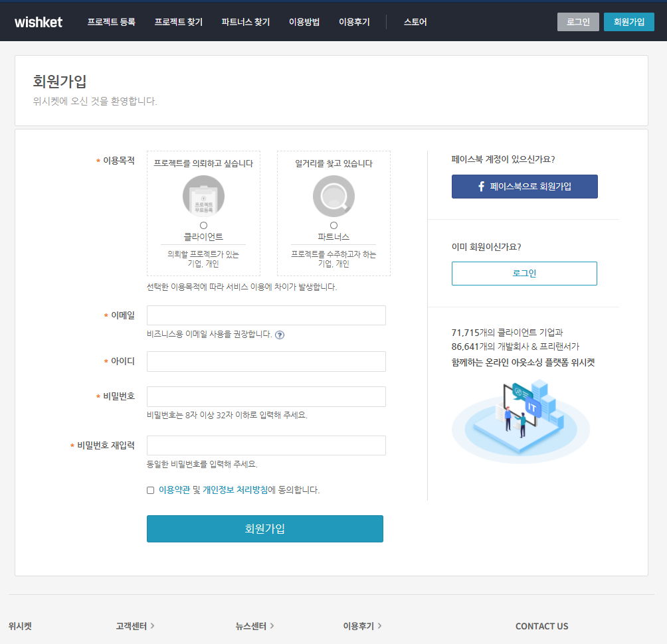Open 파트너스 찾기 menu item

tap(246, 22)
